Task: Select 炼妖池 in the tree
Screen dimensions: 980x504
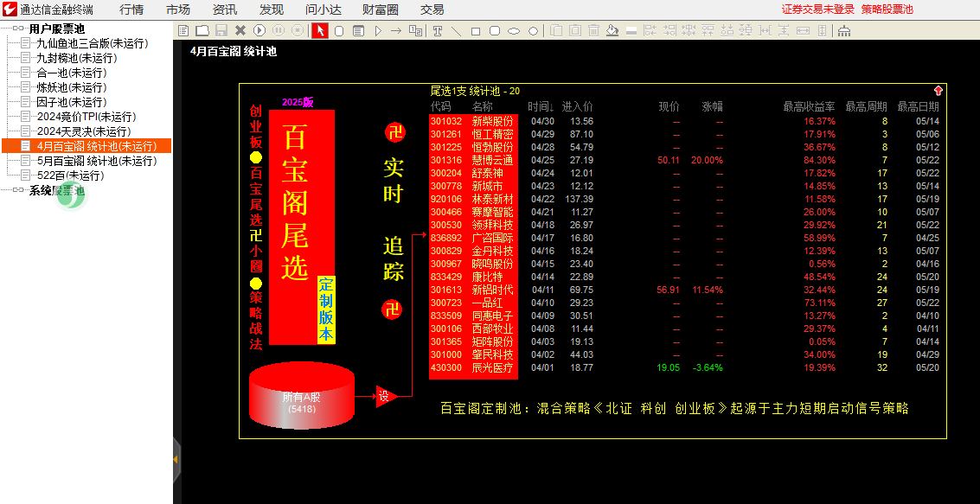Action: 71,87
